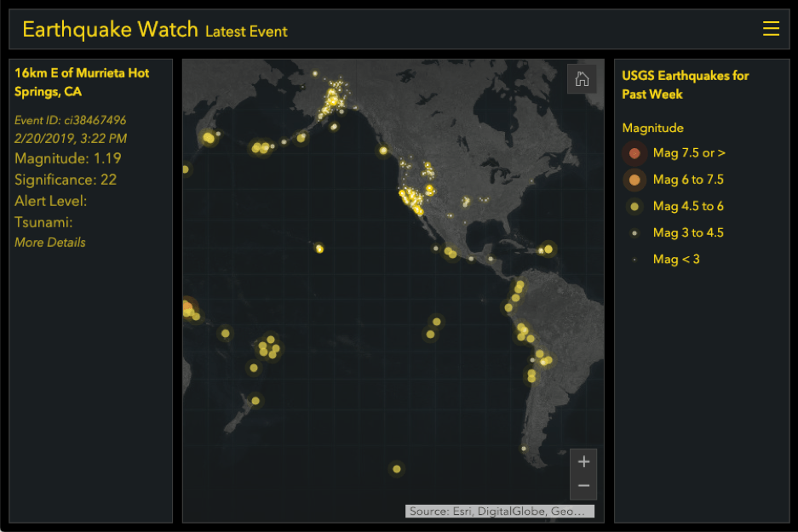
Task: Click the Alert Level label
Action: click(50, 201)
